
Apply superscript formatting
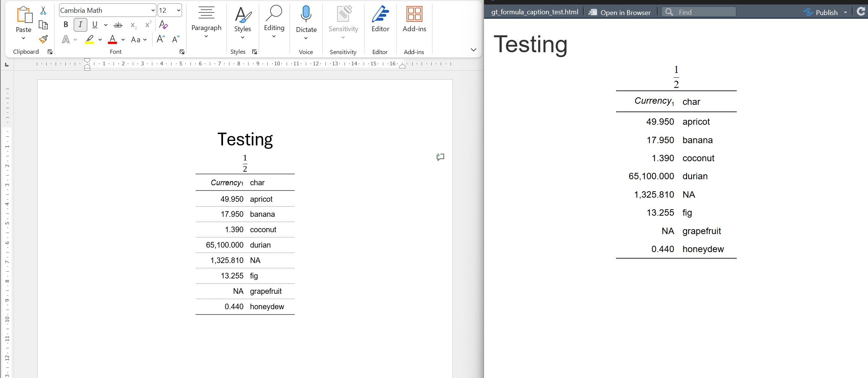(148, 25)
